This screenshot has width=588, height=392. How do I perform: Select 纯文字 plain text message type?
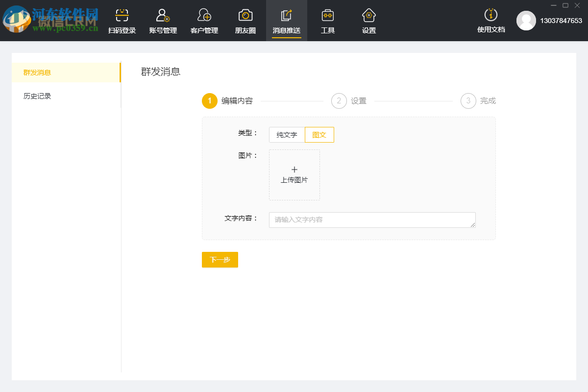[x=286, y=135]
